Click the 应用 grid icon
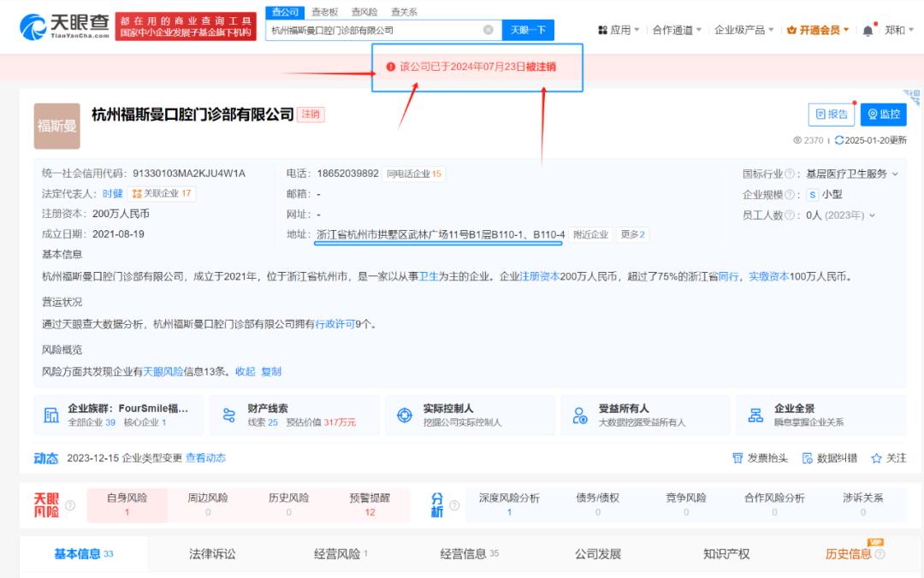 tap(602, 30)
